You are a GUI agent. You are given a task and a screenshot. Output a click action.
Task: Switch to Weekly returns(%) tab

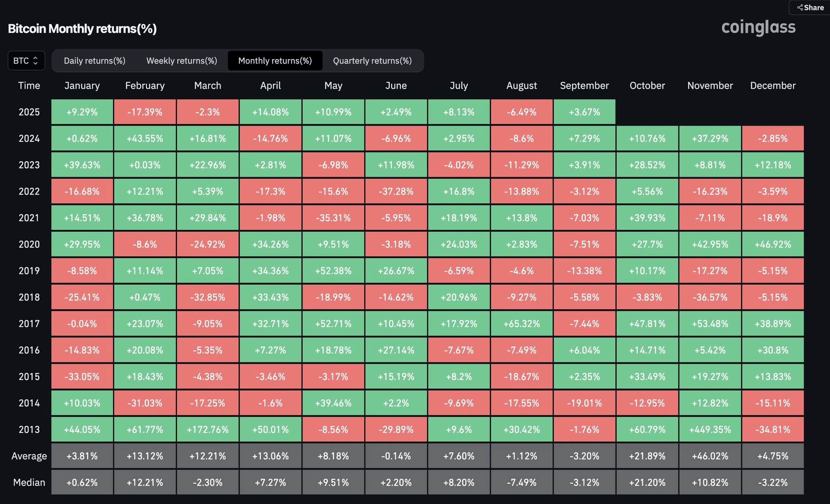point(182,61)
